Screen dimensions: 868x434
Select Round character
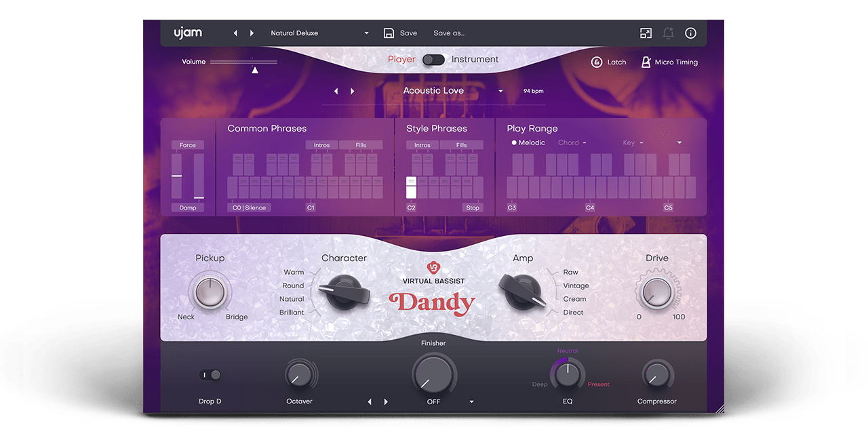[x=293, y=285]
